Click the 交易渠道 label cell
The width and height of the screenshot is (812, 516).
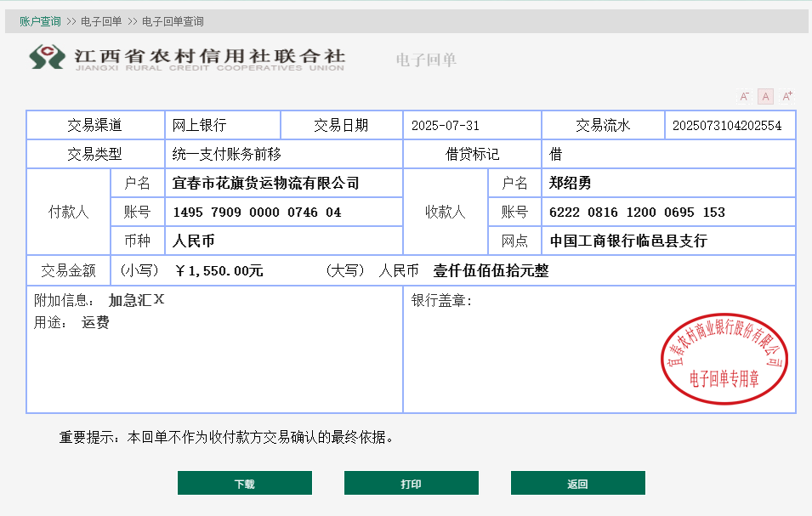pyautogui.click(x=95, y=125)
